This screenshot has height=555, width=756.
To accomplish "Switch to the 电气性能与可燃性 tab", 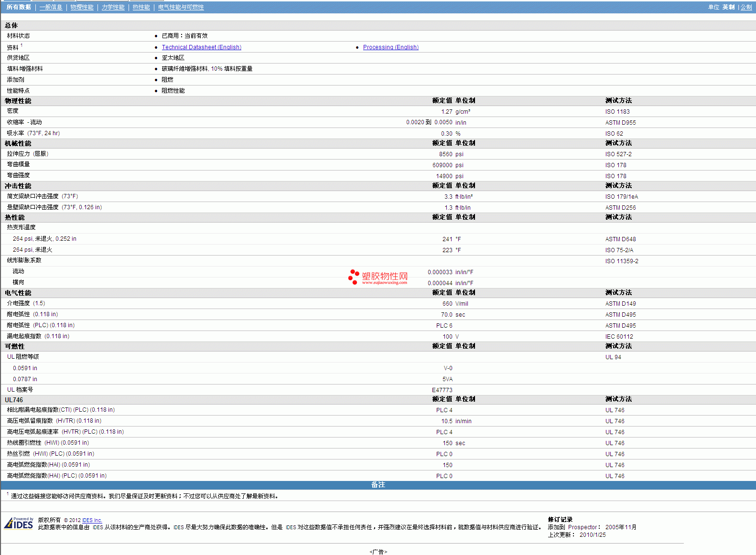I will [181, 7].
